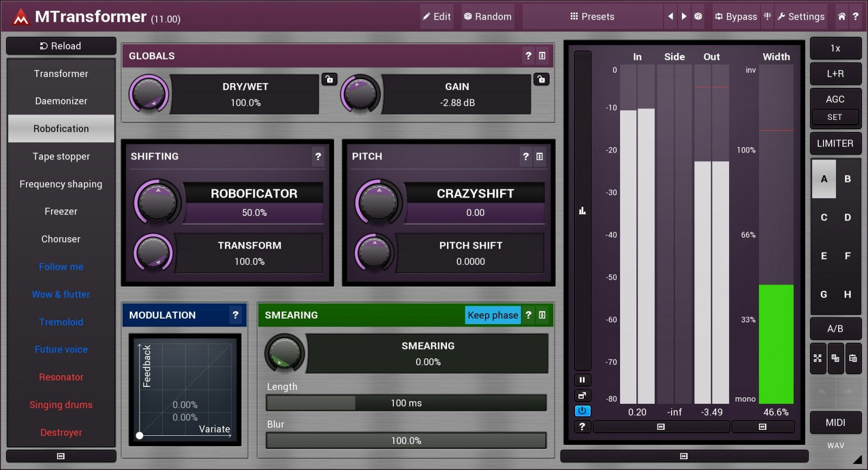Viewport: 868px width, 470px height.
Task: Toggle the GAIN lock icon
Action: pyautogui.click(x=541, y=79)
